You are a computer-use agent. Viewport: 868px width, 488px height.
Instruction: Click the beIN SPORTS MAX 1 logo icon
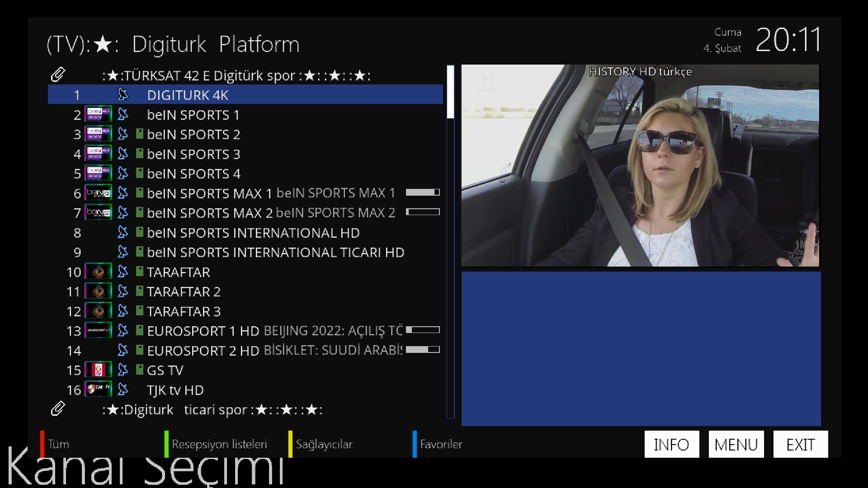pyautogui.click(x=98, y=193)
